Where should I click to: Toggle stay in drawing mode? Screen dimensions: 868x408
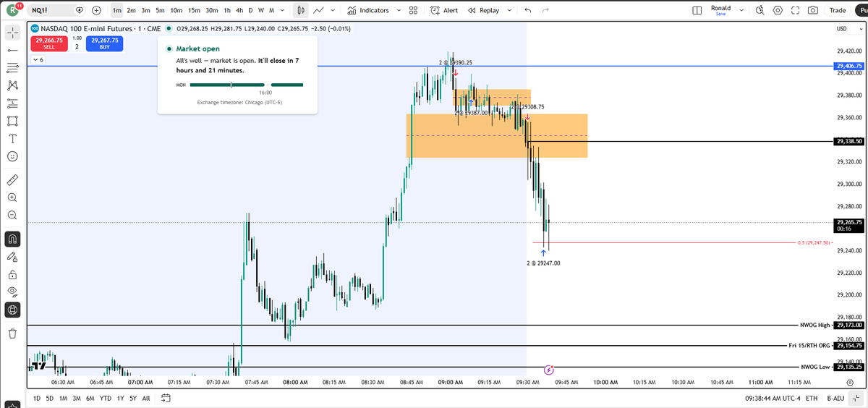click(12, 256)
